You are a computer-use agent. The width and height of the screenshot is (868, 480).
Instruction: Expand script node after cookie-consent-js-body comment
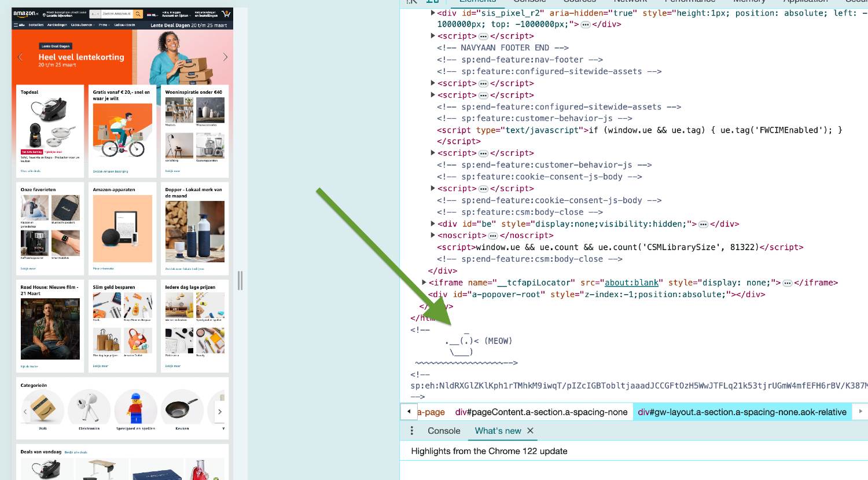(x=433, y=188)
